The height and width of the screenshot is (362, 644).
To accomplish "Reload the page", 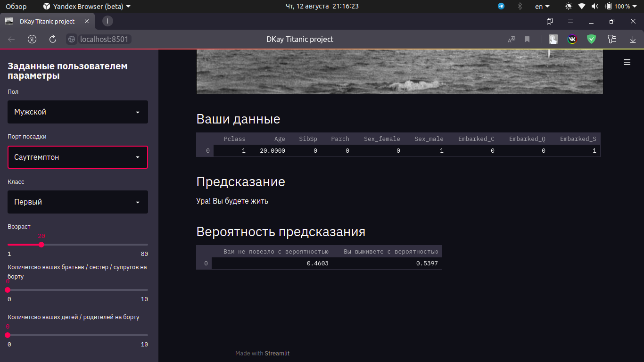I will [53, 39].
